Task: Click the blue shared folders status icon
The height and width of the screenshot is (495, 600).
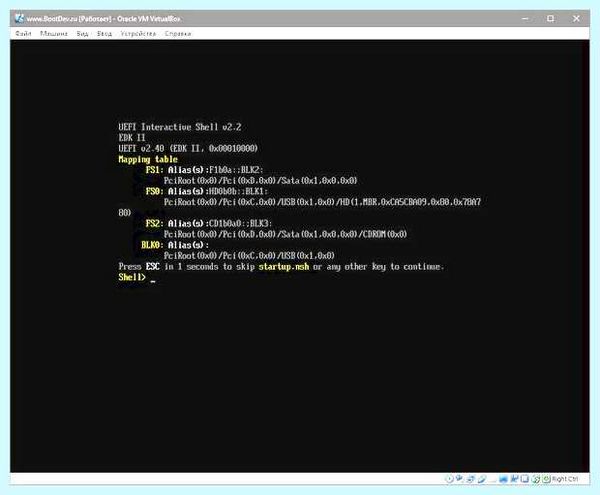Action: point(503,479)
